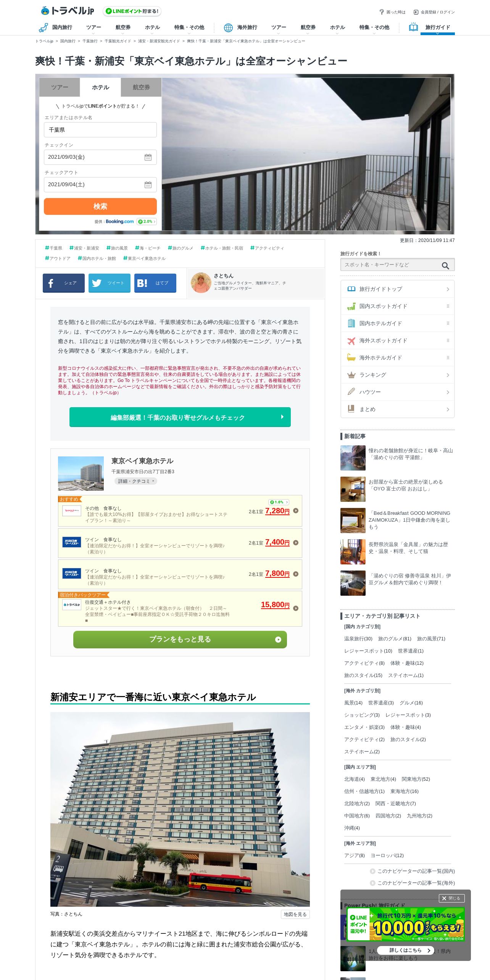The image size is (490, 980).
Task: Switch to the 航空券 search tab
Action: pos(141,87)
